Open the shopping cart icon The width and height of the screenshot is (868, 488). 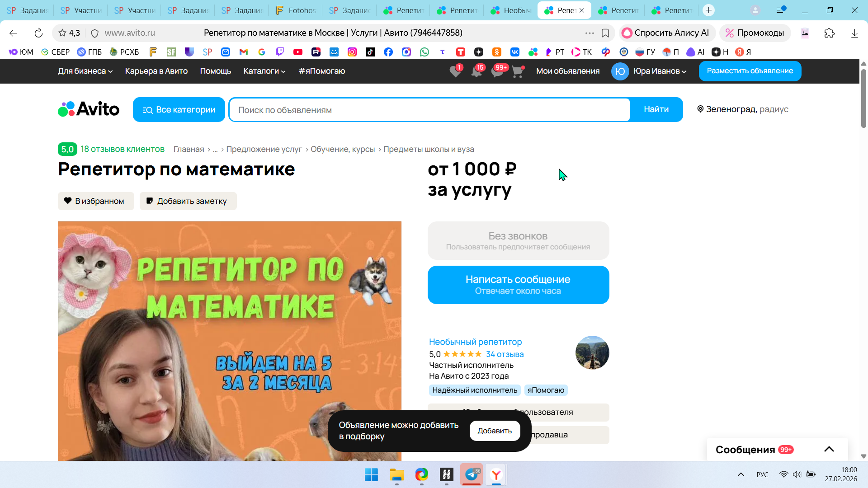tap(518, 71)
